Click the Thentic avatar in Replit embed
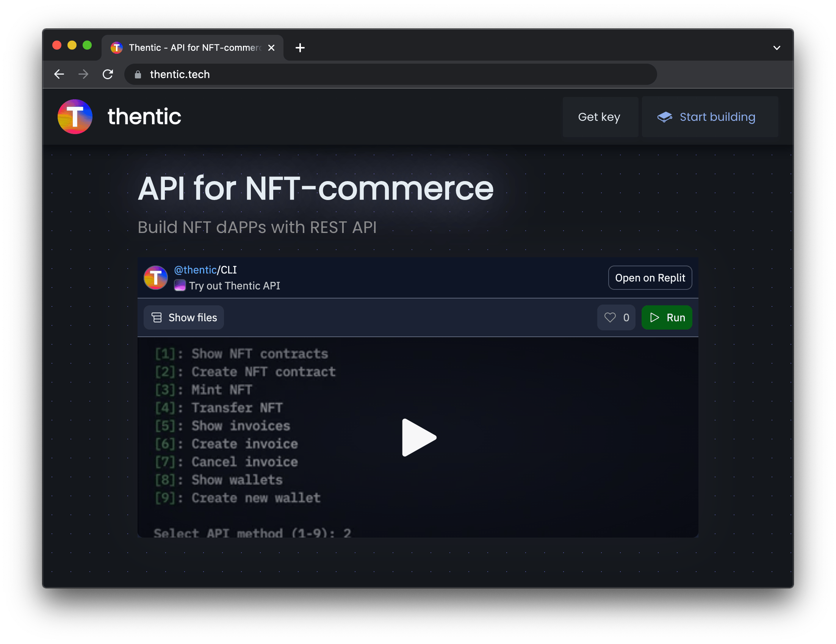Viewport: 836px width, 644px height. coord(155,278)
